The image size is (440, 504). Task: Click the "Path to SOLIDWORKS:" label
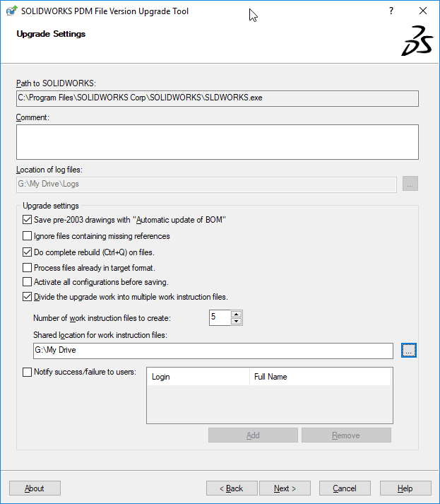[57, 83]
